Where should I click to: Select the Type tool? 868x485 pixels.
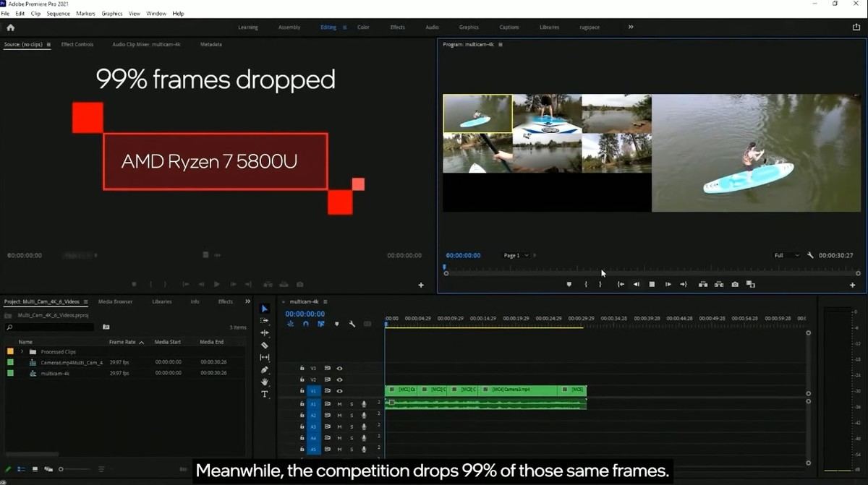[x=264, y=394]
